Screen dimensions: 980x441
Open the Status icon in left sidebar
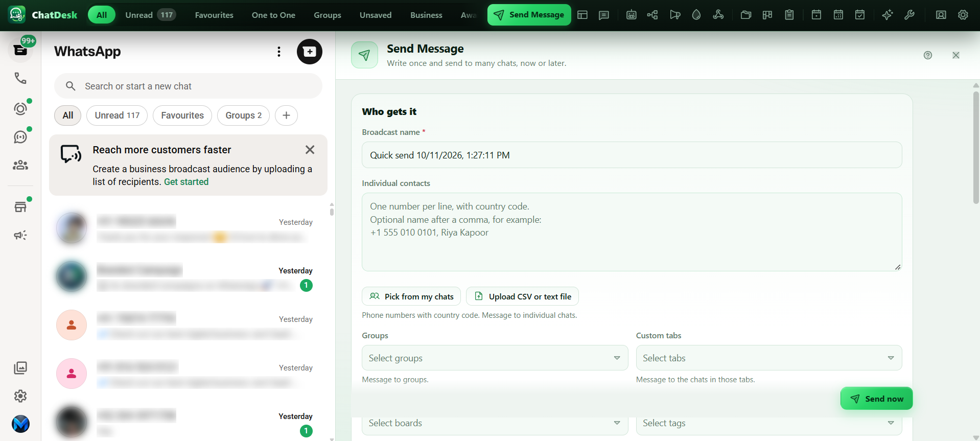point(20,109)
